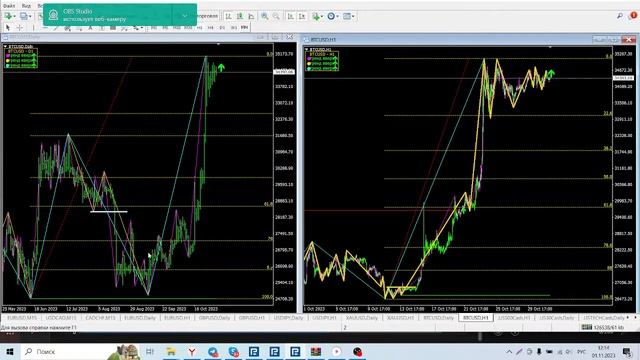Switch to the GBPUSD,H1 chart tab

tap(252, 318)
